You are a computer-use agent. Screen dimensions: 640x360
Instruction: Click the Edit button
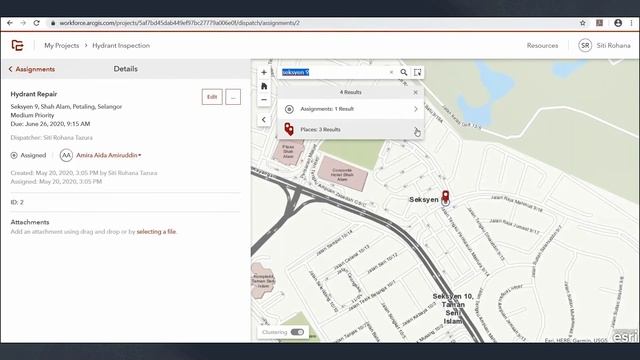click(x=212, y=97)
